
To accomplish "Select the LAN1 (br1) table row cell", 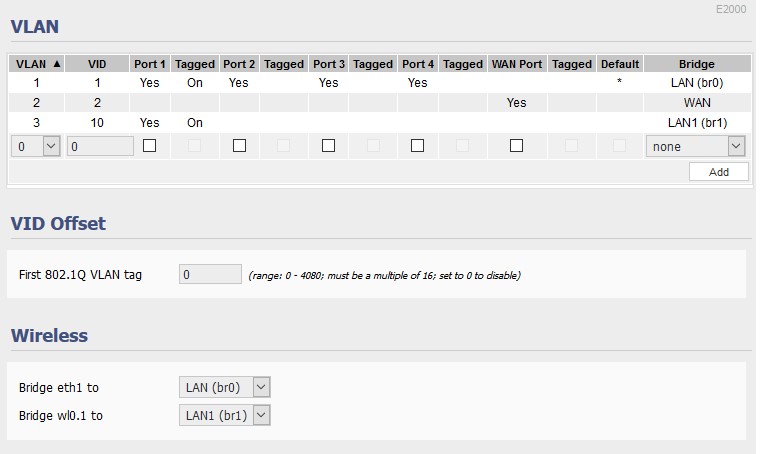I will click(x=697, y=123).
